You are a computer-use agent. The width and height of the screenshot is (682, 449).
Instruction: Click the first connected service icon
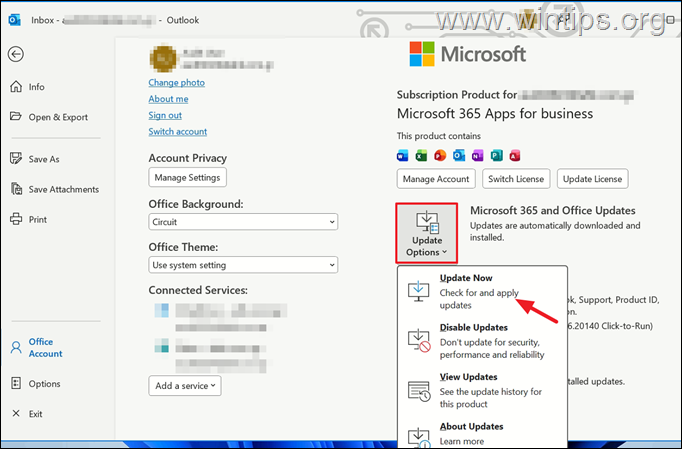click(x=162, y=310)
